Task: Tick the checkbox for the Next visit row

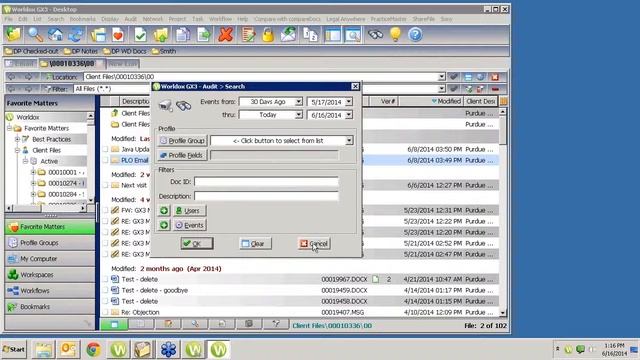Action: [105, 185]
